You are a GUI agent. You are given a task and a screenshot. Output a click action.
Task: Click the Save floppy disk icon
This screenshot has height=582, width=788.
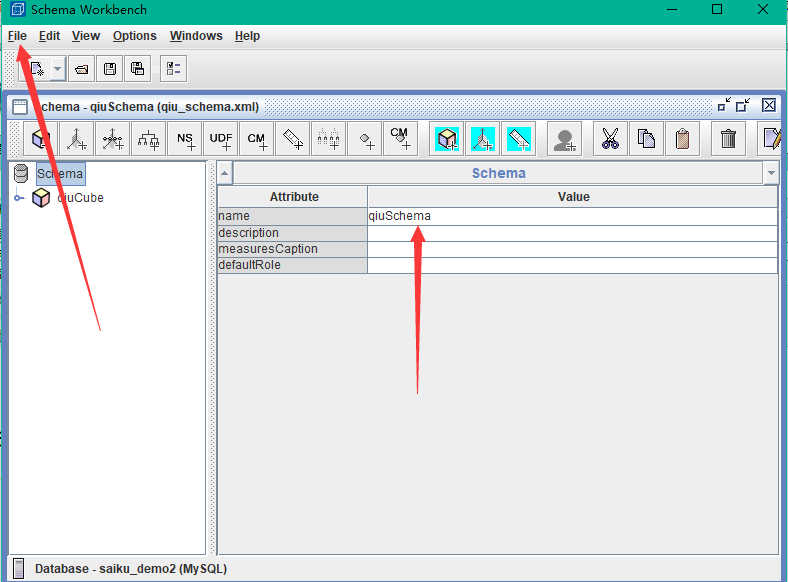point(110,69)
